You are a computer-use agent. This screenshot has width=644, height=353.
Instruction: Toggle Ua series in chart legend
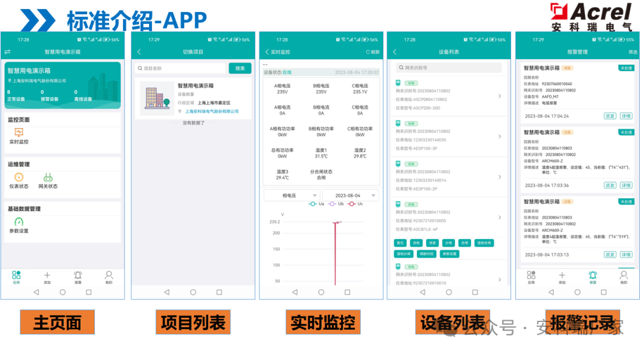(x=316, y=204)
